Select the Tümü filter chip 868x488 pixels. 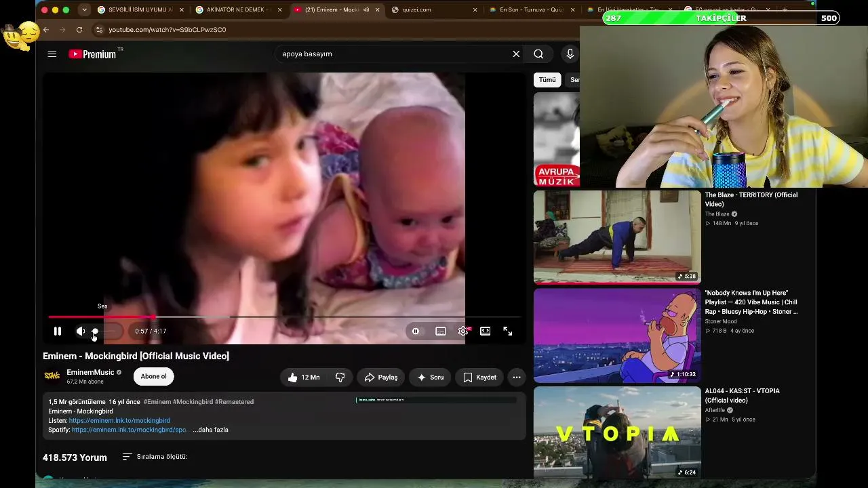tap(547, 80)
